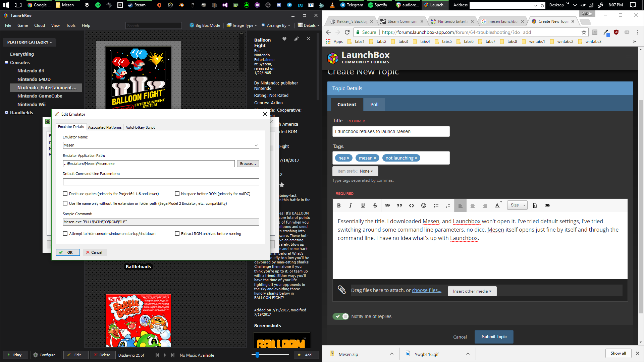Switch to AutoHotkey Script tab
Image resolution: width=644 pixels, height=362 pixels.
tap(140, 127)
